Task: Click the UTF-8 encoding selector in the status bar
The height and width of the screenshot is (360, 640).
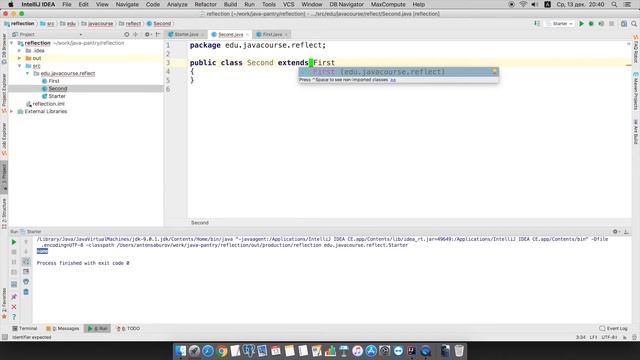Action: [609, 337]
